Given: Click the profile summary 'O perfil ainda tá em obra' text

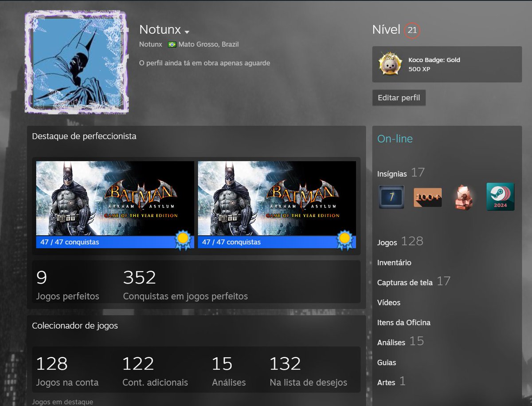Looking at the screenshot, I should (204, 63).
